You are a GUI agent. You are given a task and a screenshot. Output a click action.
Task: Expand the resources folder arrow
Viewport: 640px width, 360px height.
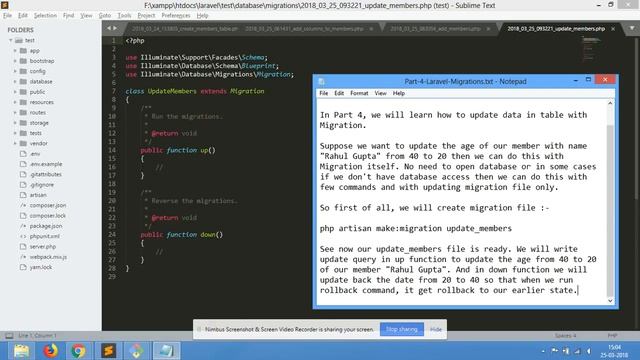coord(15,102)
